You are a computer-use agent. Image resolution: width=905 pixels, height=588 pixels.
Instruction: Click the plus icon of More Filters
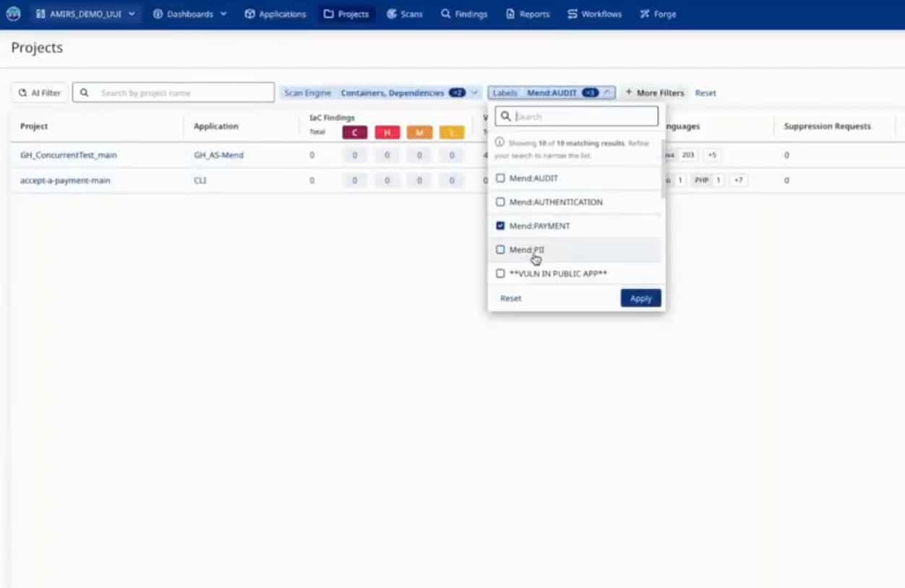pyautogui.click(x=629, y=92)
